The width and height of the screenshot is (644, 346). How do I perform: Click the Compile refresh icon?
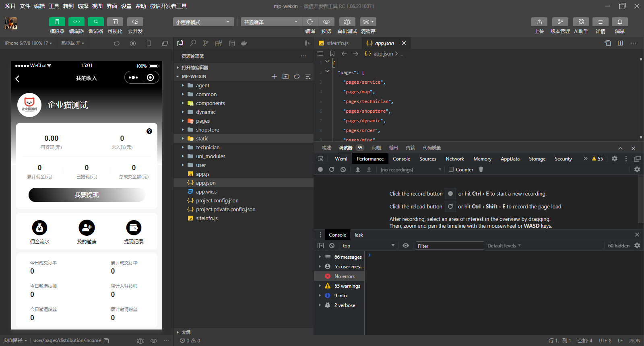tap(310, 22)
